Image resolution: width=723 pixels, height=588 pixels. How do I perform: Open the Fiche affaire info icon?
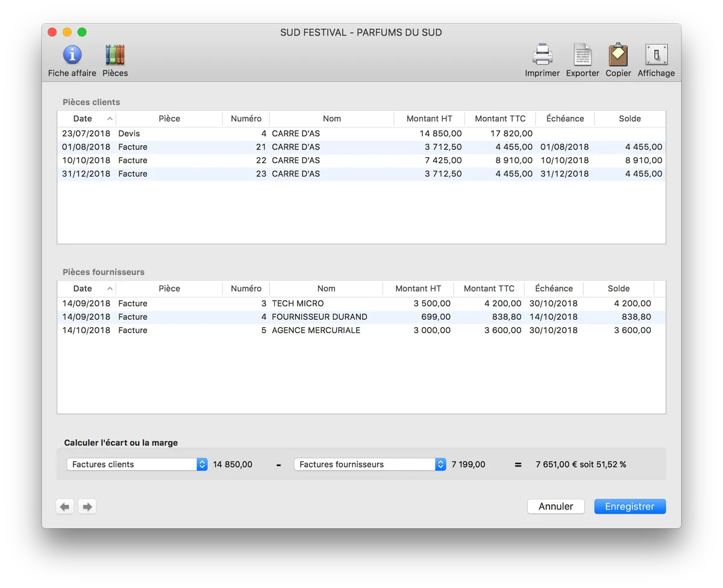tap(72, 55)
